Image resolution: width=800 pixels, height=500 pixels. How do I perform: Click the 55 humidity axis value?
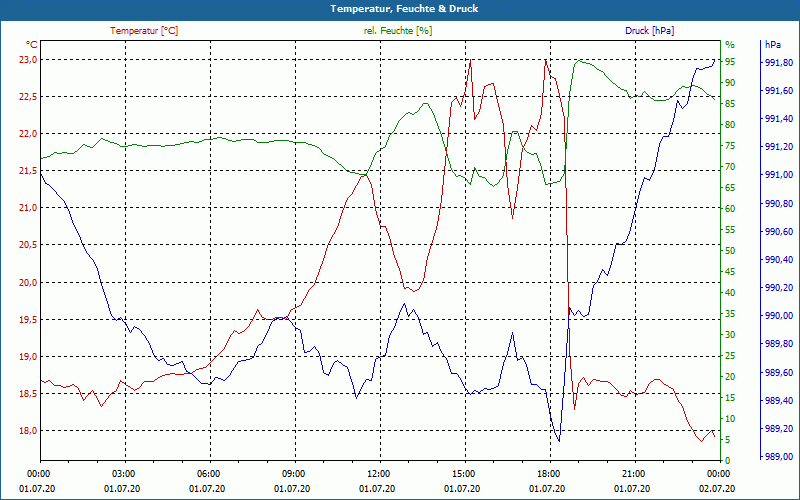(x=730, y=230)
